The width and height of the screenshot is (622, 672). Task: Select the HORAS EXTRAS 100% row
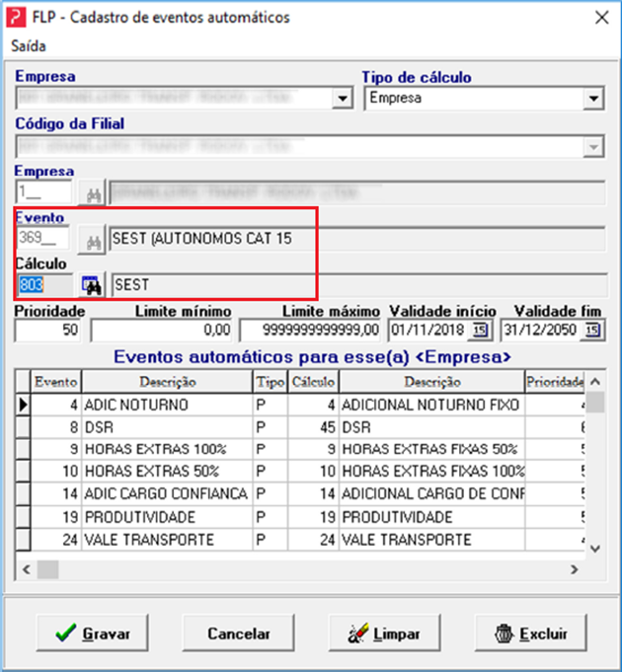300,449
